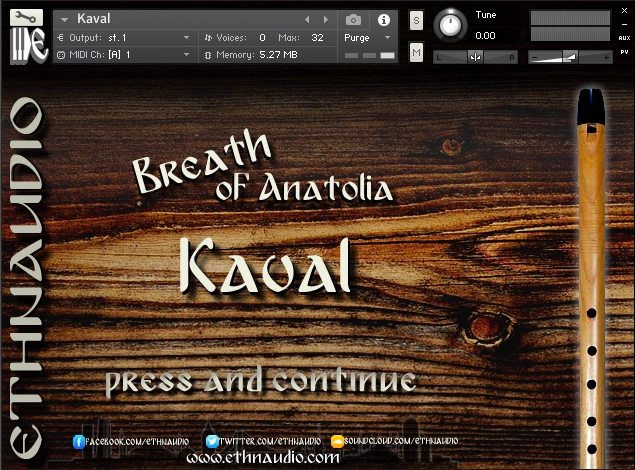Click the Output routing icon
The image size is (635, 470).
(60, 38)
